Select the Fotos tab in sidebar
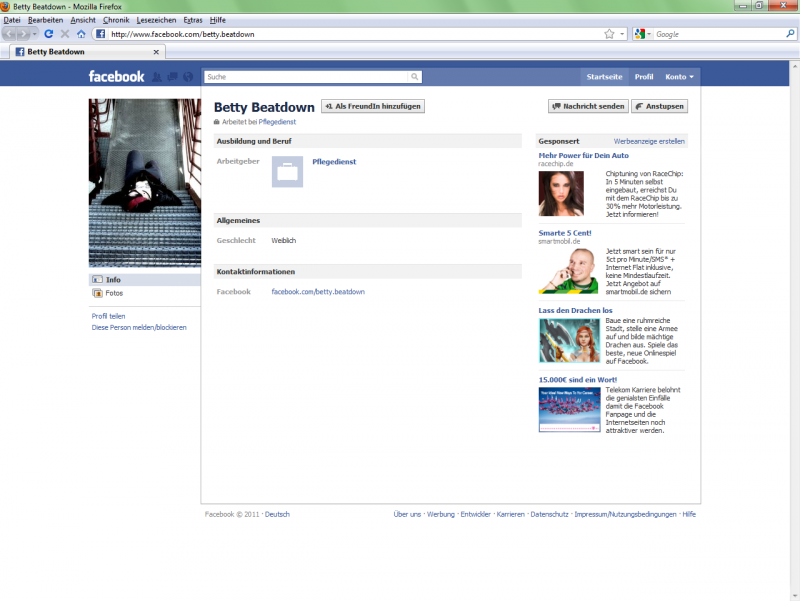The image size is (800, 601). coord(114,293)
